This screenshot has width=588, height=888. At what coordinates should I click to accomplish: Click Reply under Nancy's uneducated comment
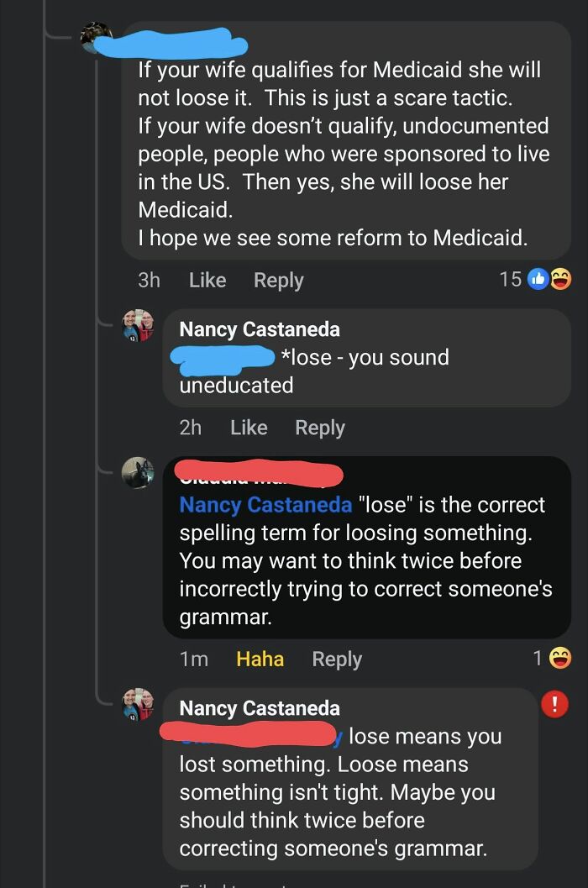tap(319, 428)
